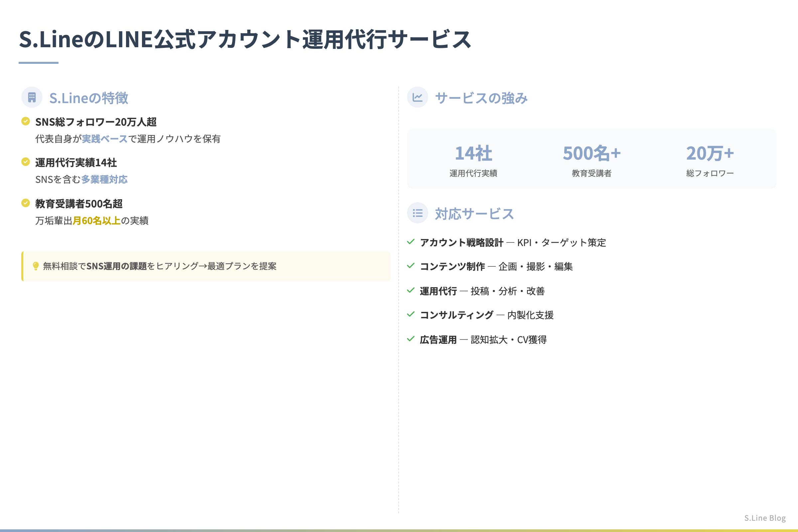Click the highlighted phrase 実践ベース
The height and width of the screenshot is (532, 798).
pos(105,139)
